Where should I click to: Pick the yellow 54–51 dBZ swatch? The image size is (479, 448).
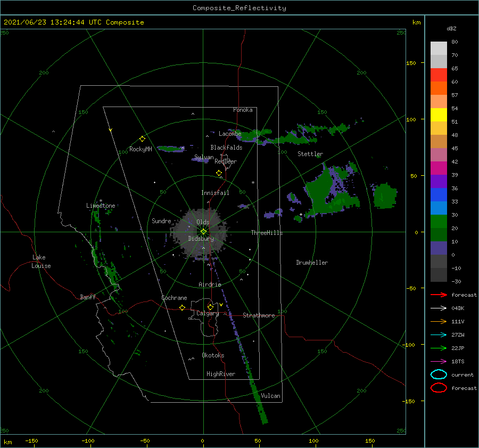click(x=439, y=115)
